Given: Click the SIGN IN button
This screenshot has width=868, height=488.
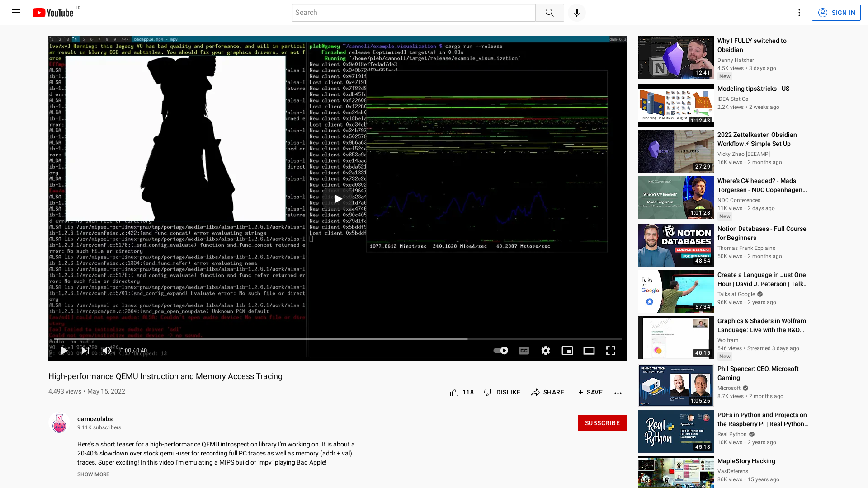Looking at the screenshot, I should coord(836,13).
